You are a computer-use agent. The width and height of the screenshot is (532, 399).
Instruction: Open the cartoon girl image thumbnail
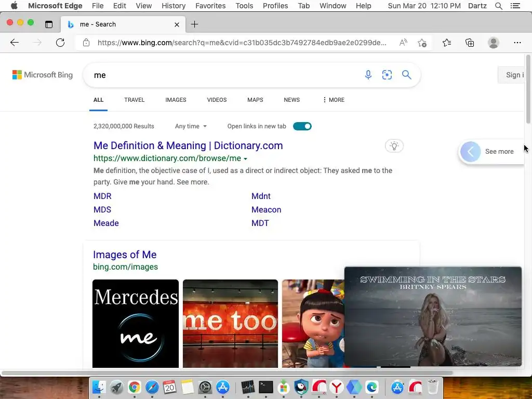tap(313, 323)
